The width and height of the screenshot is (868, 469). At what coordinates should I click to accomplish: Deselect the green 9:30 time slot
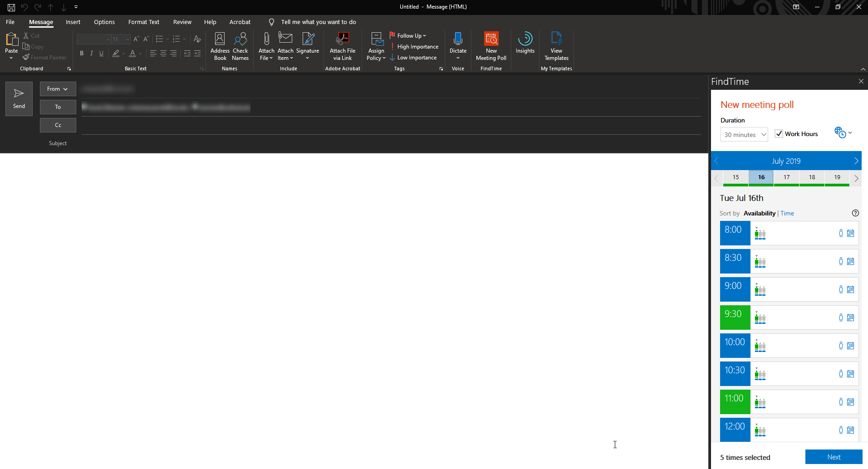click(735, 318)
